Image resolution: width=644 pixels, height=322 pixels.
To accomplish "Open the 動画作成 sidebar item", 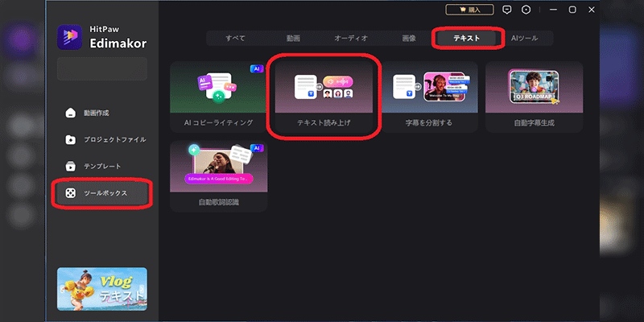I will coord(102,113).
